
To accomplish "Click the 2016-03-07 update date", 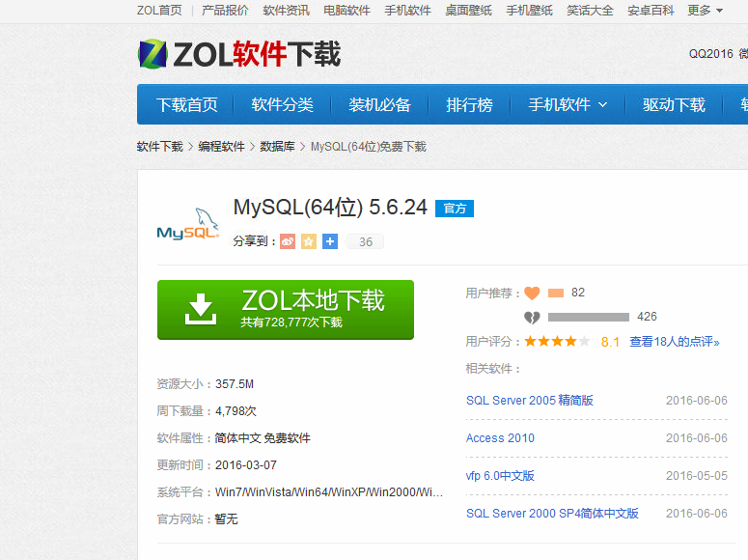I will pos(246,465).
